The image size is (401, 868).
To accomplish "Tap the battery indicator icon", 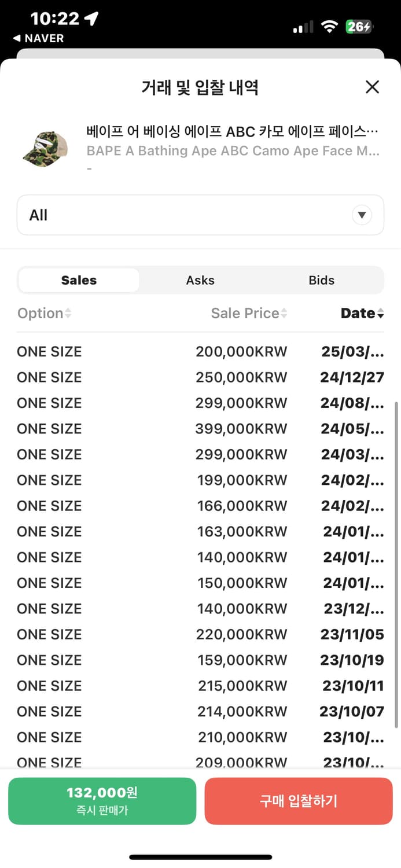I will (x=359, y=27).
